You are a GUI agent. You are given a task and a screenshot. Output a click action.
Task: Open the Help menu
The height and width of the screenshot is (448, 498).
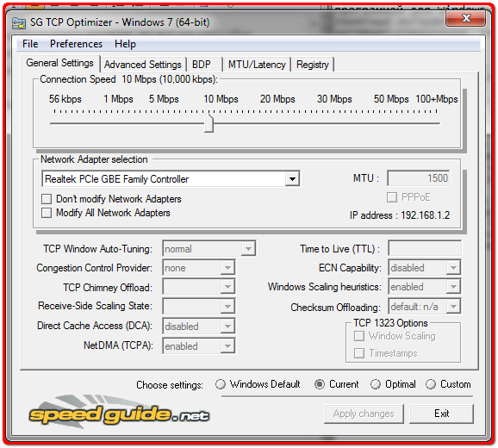point(125,44)
